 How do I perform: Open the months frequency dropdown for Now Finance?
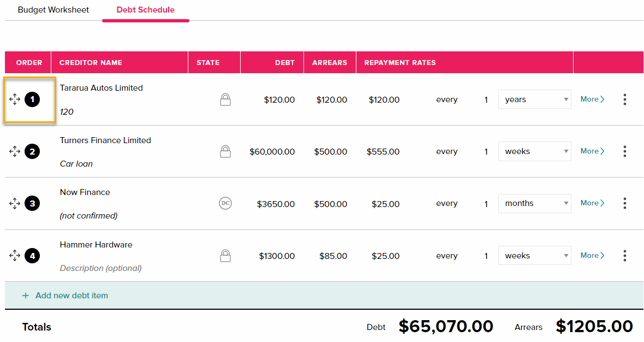tap(535, 203)
